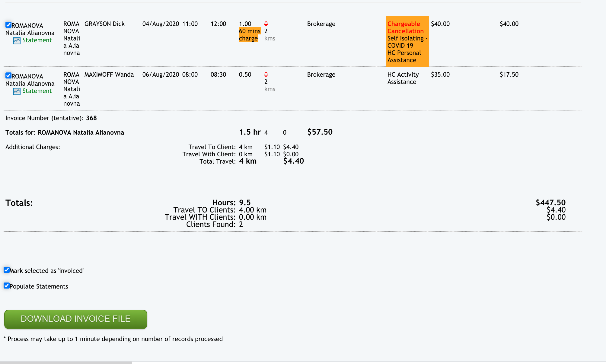Screen dimensions: 606x364
Task: Uncheck the checkbox for the GRAYSON Dick entry
Action: [x=8, y=25]
